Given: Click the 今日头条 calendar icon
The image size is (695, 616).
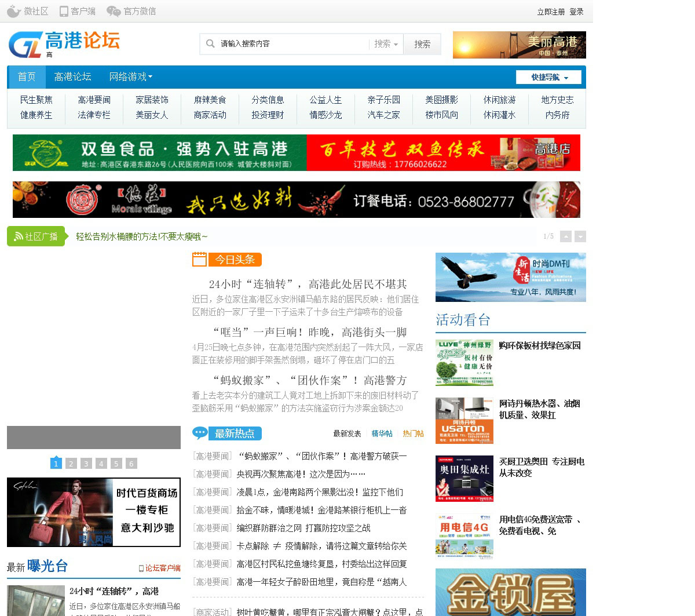Looking at the screenshot, I should click(x=199, y=259).
